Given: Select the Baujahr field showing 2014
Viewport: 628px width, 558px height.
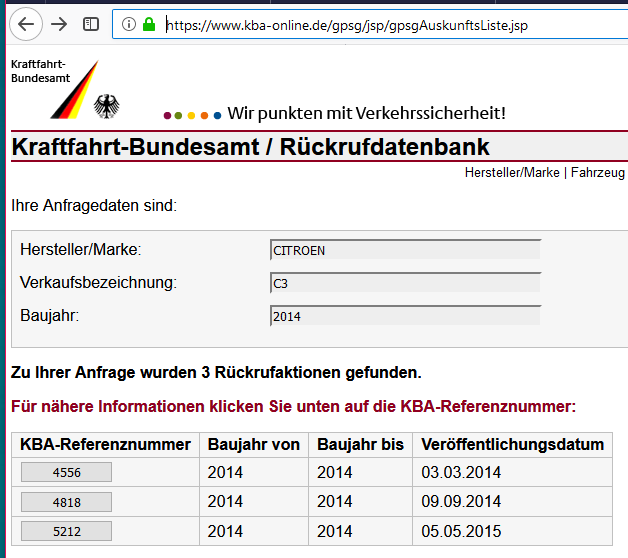Looking at the screenshot, I should point(405,316).
